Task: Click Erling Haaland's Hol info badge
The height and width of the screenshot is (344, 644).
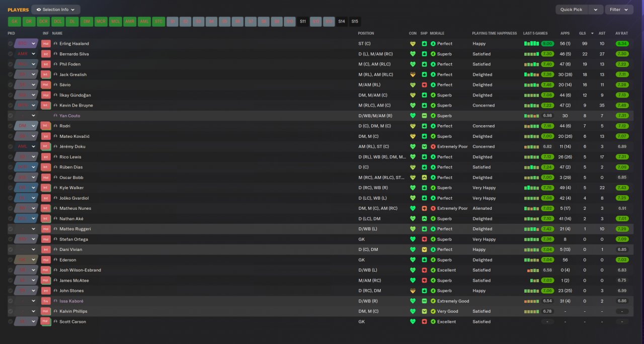Action: tap(46, 44)
